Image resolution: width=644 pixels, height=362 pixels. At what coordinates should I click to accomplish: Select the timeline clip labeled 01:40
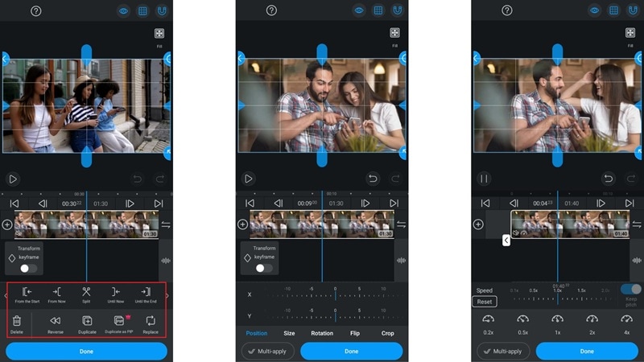click(570, 224)
